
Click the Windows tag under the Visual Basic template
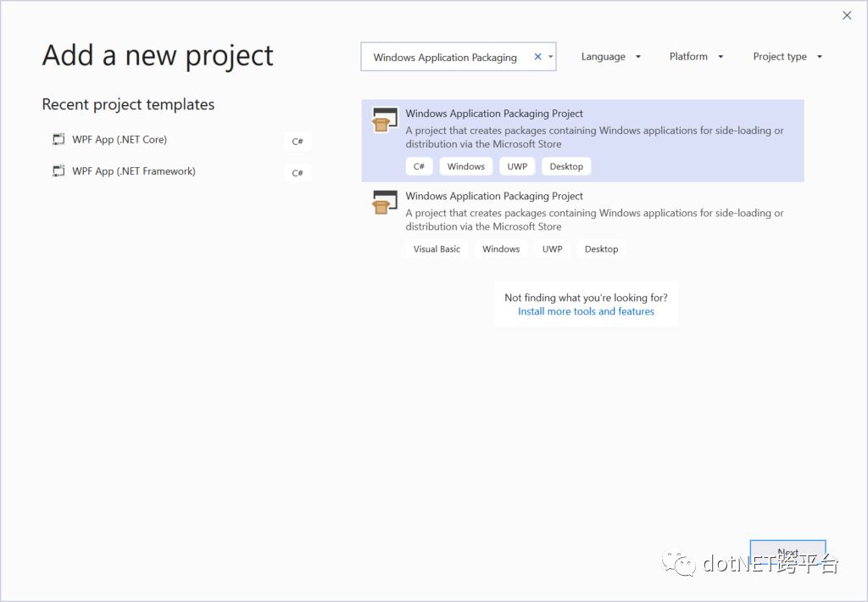coord(500,248)
